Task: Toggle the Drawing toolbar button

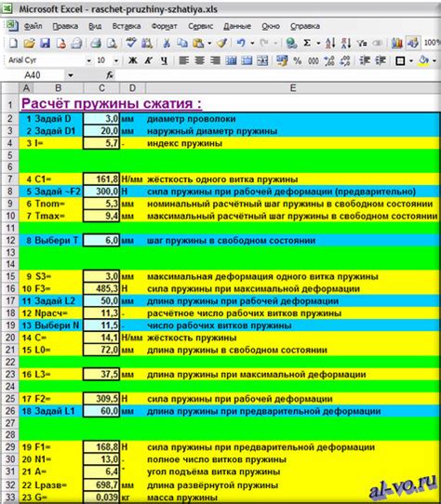Action: (x=413, y=43)
